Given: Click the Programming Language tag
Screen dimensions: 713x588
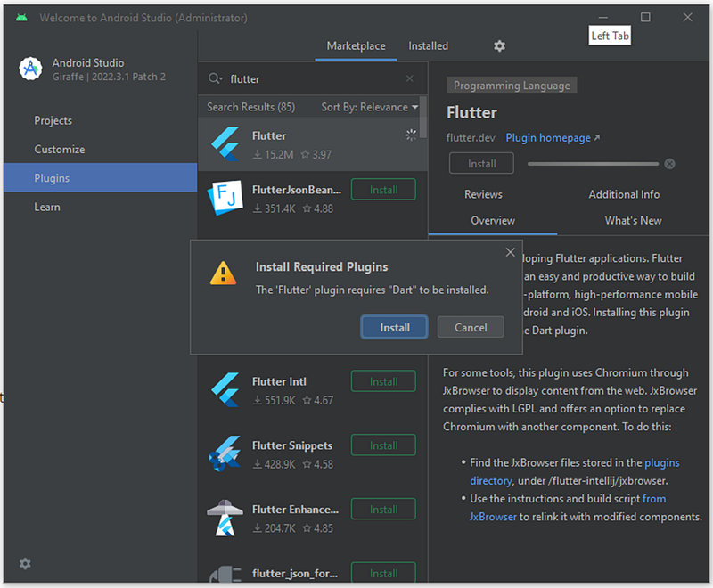Looking at the screenshot, I should [x=512, y=86].
